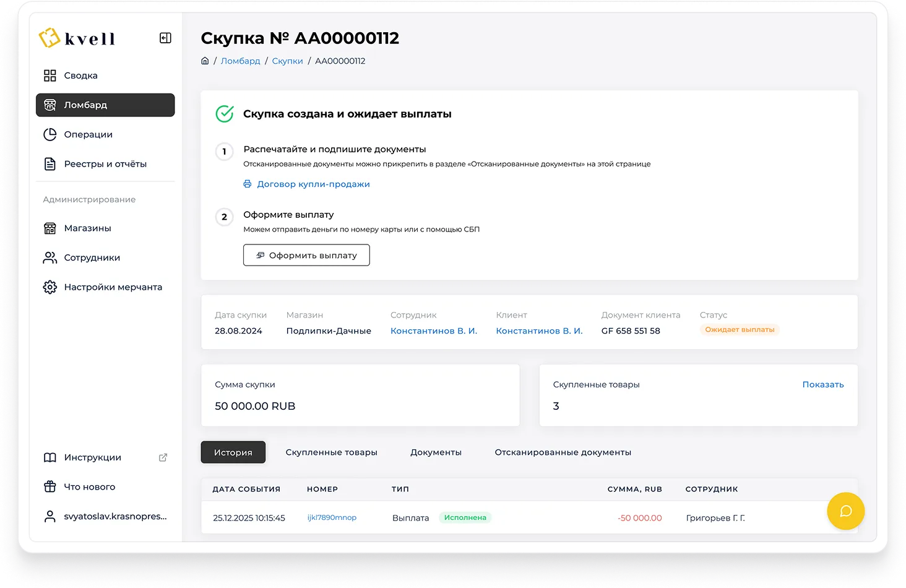Go to Реестры и отчёты

(x=105, y=164)
